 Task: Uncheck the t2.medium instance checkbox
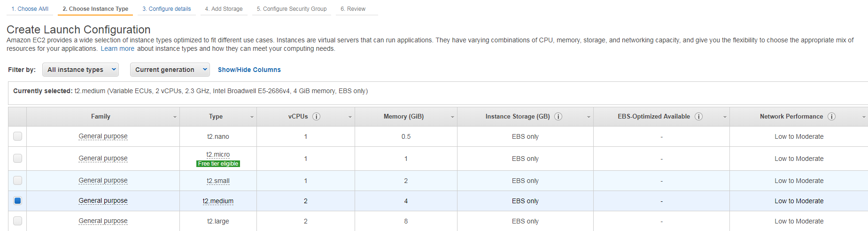17,200
